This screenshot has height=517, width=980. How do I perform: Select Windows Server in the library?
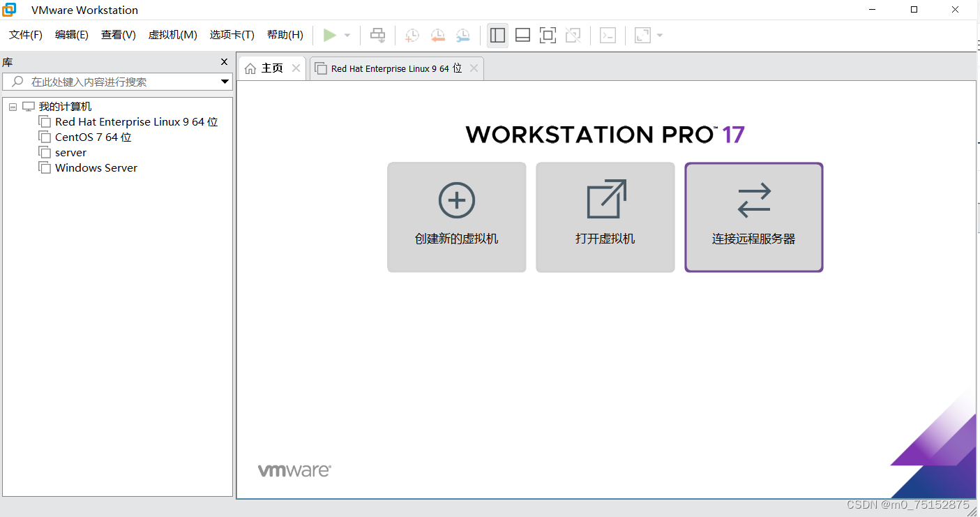96,168
